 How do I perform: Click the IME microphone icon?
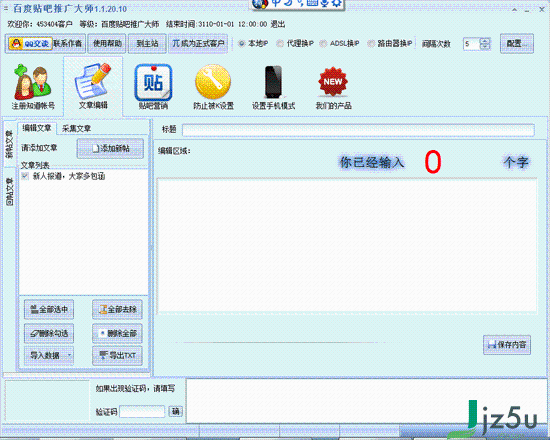[324, 3]
